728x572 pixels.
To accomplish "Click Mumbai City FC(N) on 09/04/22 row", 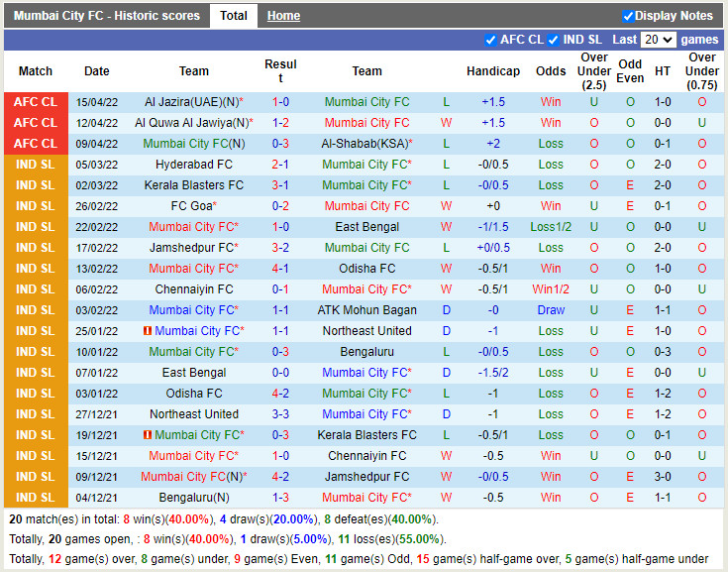I will [194, 144].
